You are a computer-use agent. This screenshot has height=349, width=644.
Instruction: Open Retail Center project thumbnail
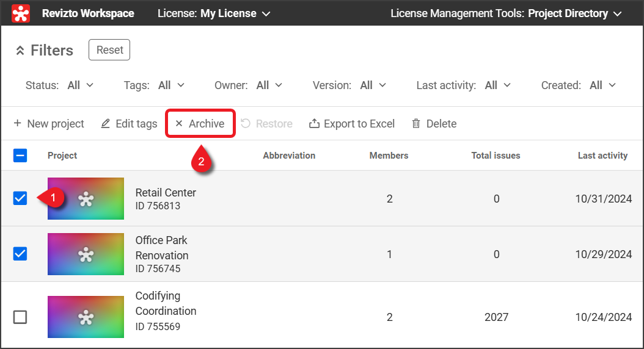pos(86,198)
